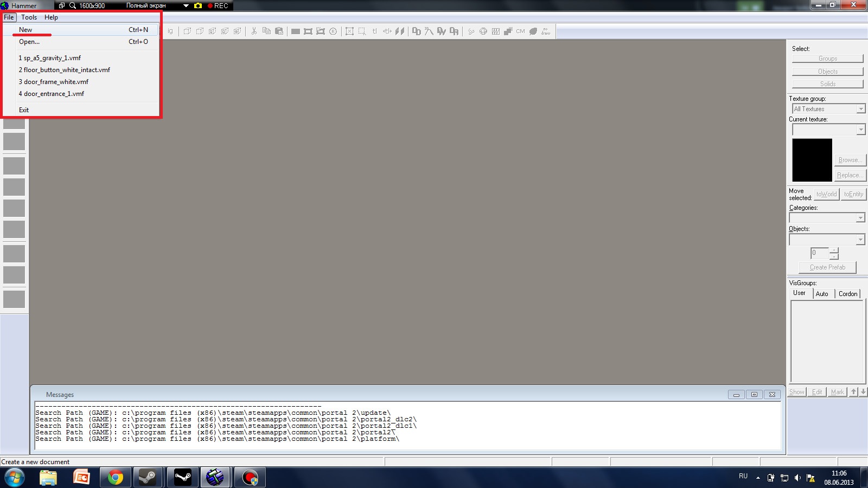Open recent file floor_button_white_intact.vmf
This screenshot has width=868, height=488.
coord(81,70)
